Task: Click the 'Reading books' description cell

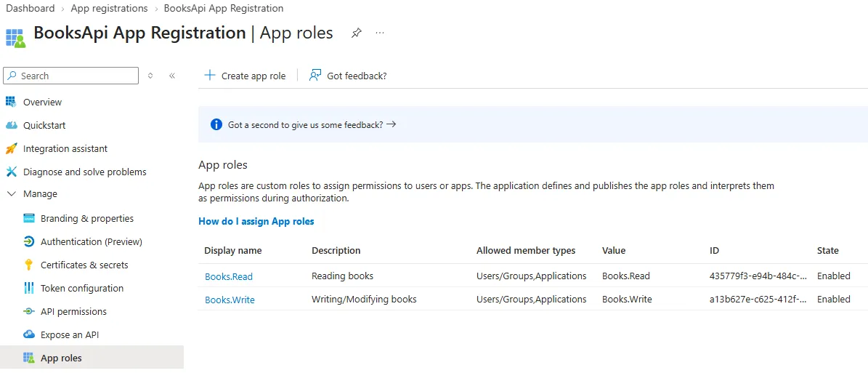Action: pos(343,276)
